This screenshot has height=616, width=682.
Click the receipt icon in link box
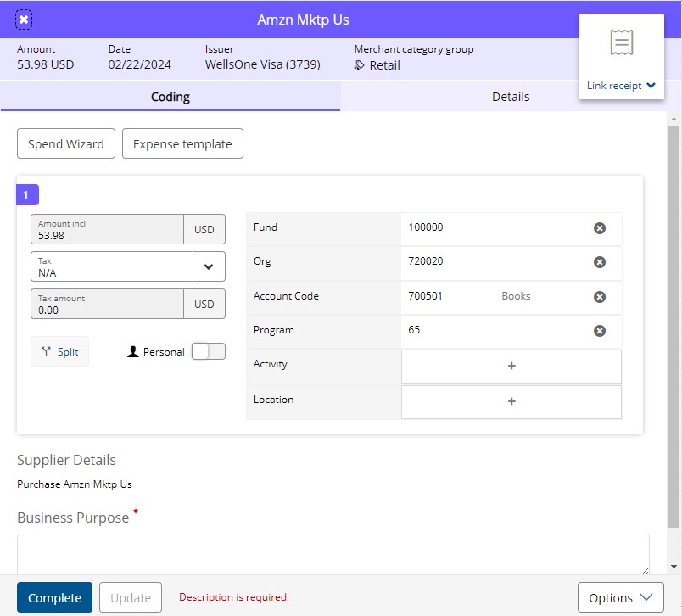tap(622, 43)
